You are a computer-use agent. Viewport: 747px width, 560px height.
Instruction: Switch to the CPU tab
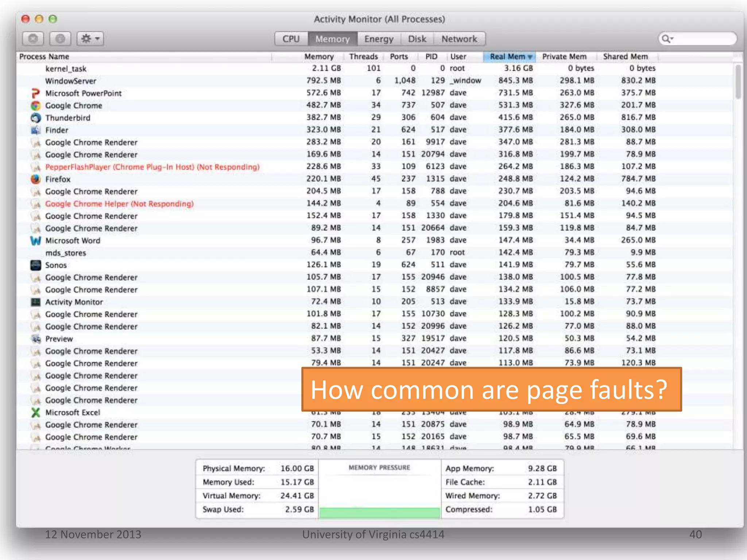291,39
